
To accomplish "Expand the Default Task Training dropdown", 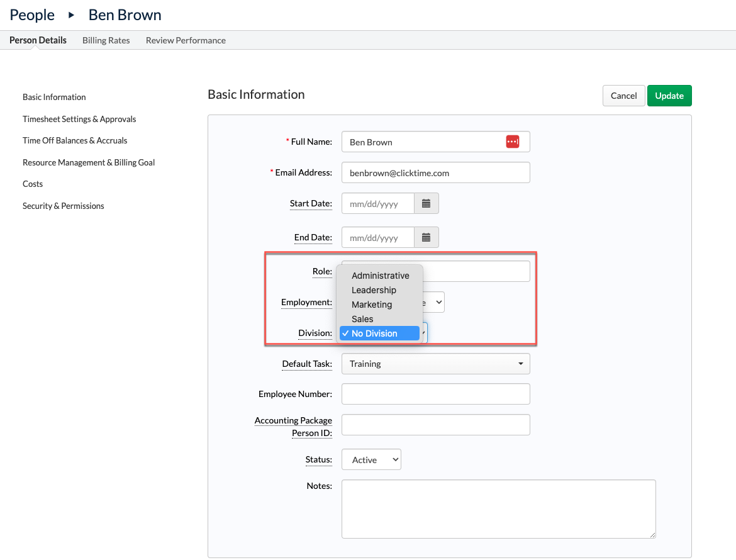I will pos(435,364).
